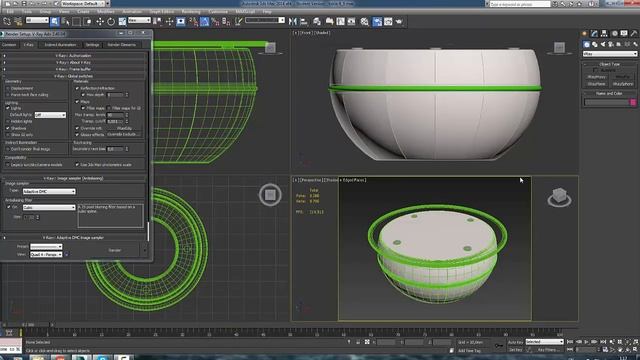
Task: Select Geometry category in Create panel
Action: (x=587, y=44)
